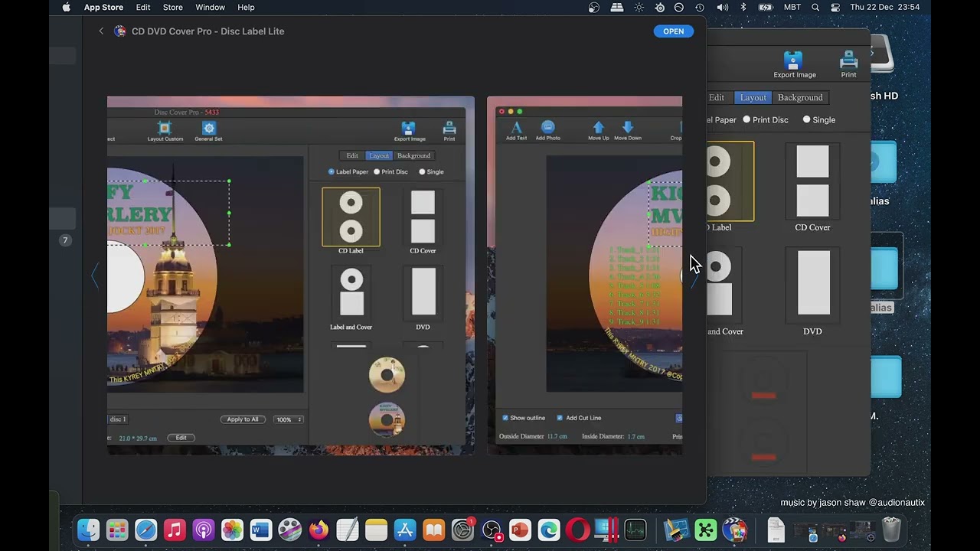Open OBS from the Dock
The image size is (980, 551).
[492, 530]
